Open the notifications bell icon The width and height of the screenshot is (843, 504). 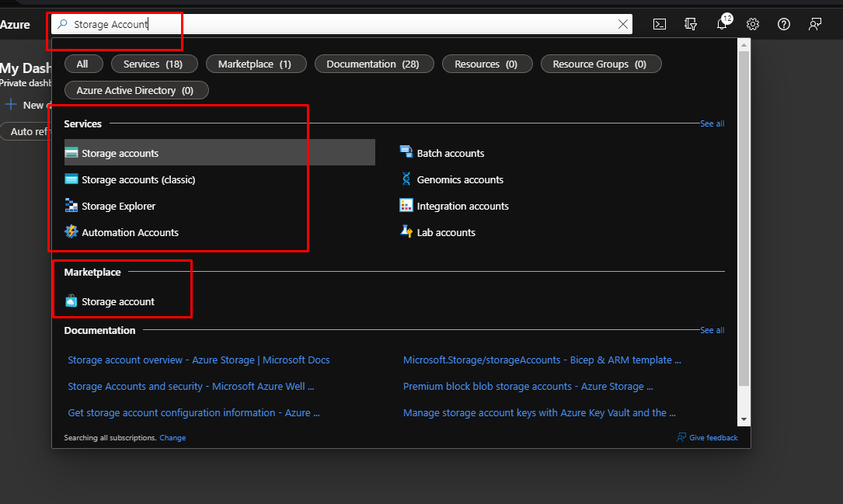(x=722, y=24)
